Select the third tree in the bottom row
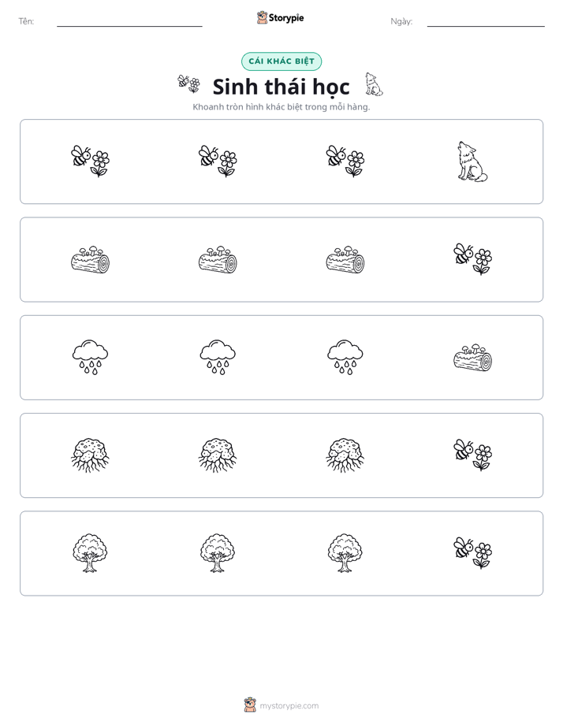 pos(345,553)
